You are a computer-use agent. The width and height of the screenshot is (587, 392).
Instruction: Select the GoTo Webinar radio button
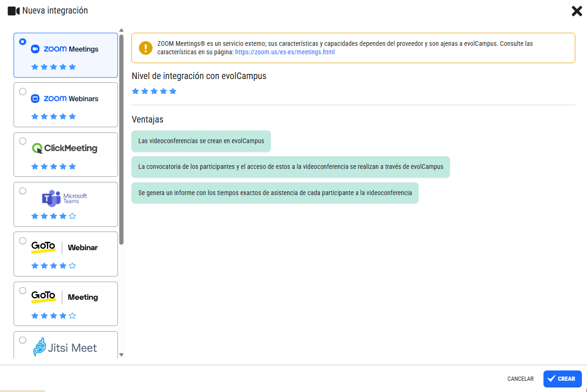pyautogui.click(x=22, y=240)
